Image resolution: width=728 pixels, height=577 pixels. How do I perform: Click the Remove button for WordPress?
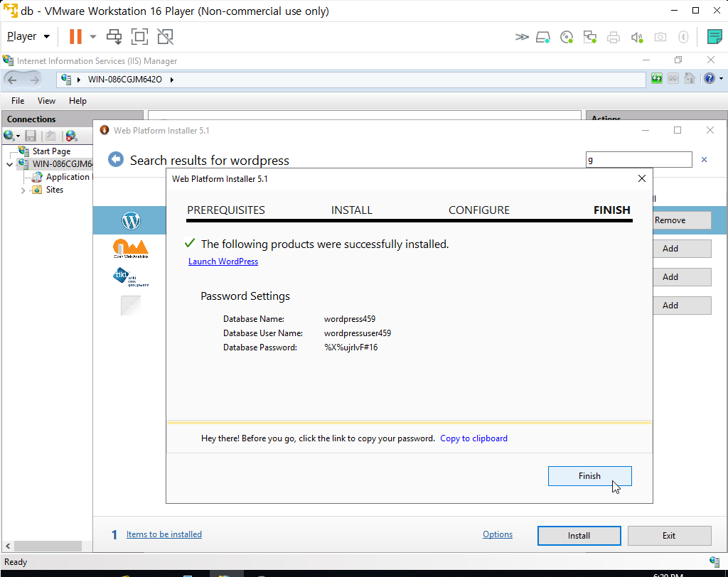[682, 220]
